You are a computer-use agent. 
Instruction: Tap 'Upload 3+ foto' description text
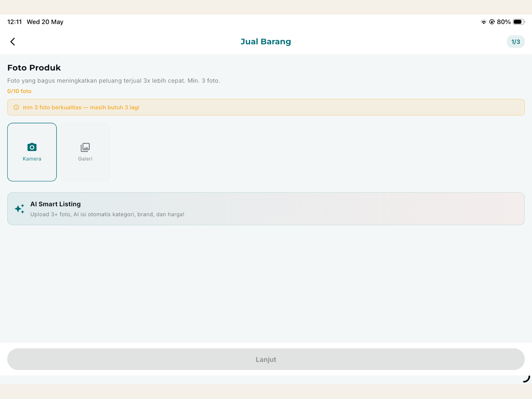[x=107, y=214]
